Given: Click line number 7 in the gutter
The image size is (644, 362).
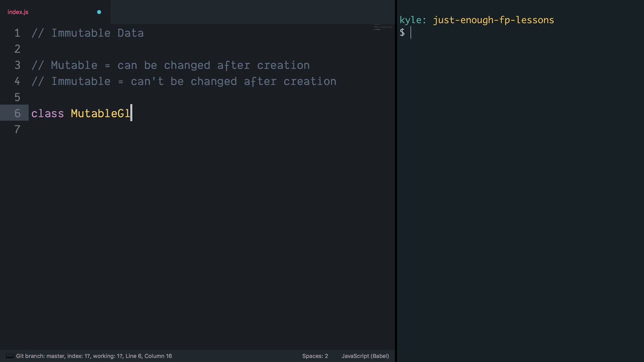Looking at the screenshot, I should pyautogui.click(x=17, y=130).
